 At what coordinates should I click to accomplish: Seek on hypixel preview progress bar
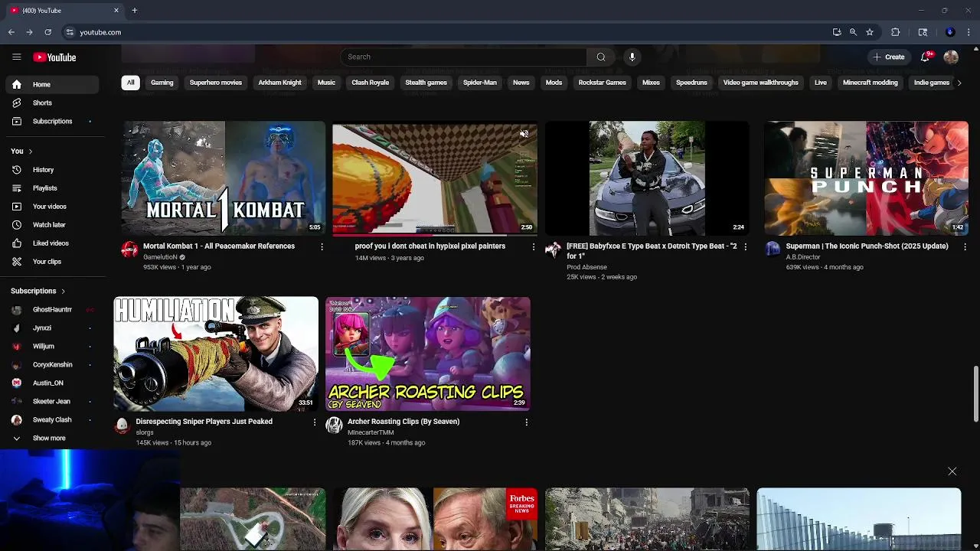[x=434, y=234]
